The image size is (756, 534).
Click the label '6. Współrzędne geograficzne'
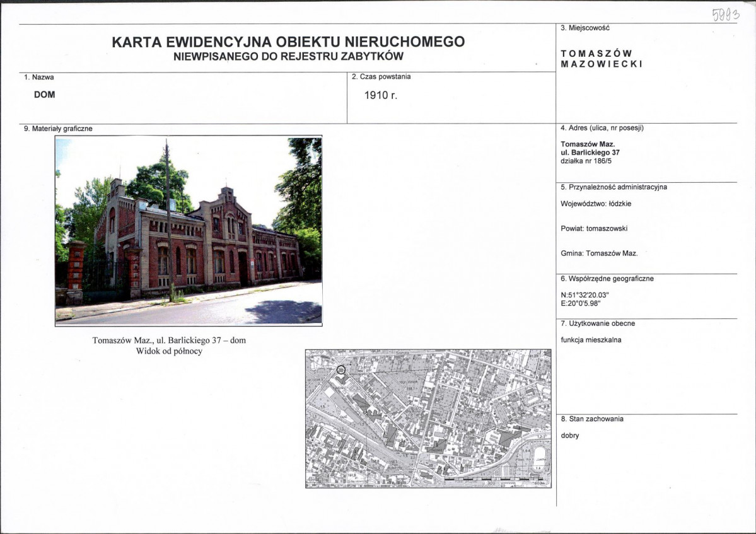607,279
